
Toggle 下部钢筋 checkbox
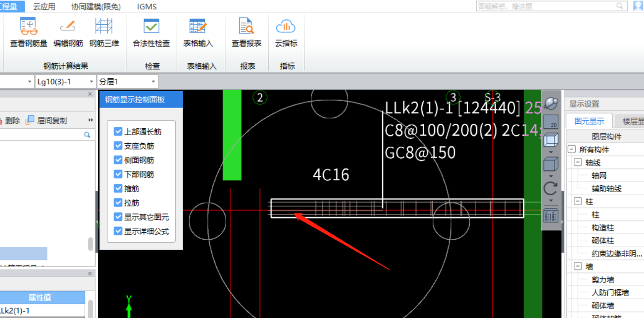click(x=118, y=174)
